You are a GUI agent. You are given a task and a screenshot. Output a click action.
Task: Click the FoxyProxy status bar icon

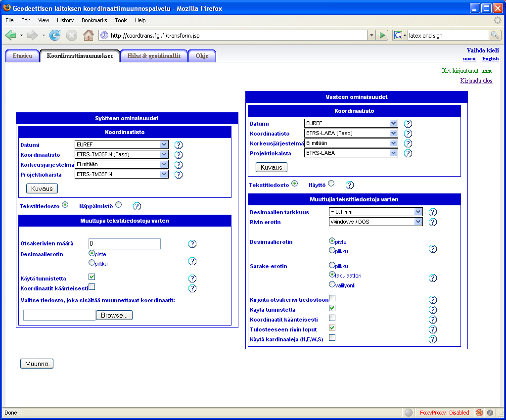[x=480, y=412]
